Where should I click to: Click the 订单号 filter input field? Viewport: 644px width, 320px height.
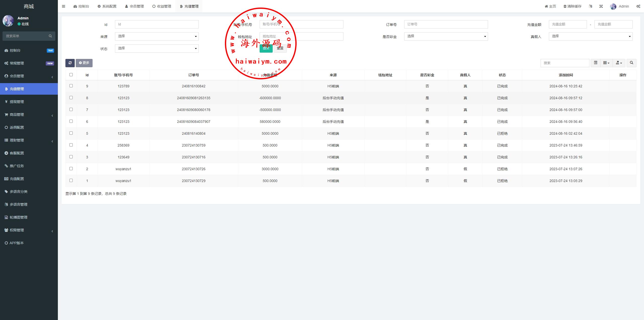(x=446, y=24)
